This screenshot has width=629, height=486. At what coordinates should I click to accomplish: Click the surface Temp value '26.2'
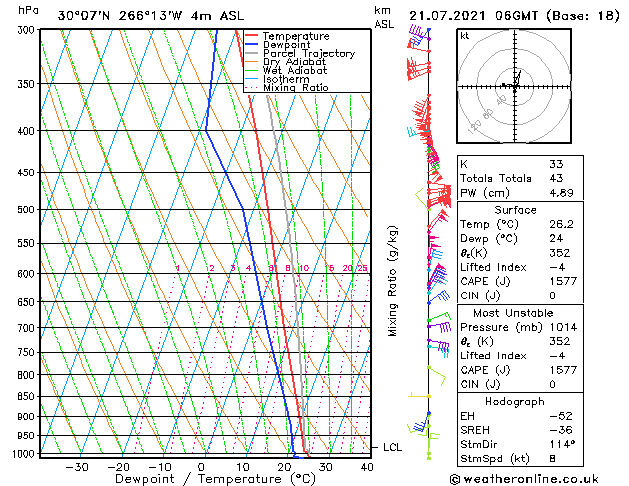point(561,224)
